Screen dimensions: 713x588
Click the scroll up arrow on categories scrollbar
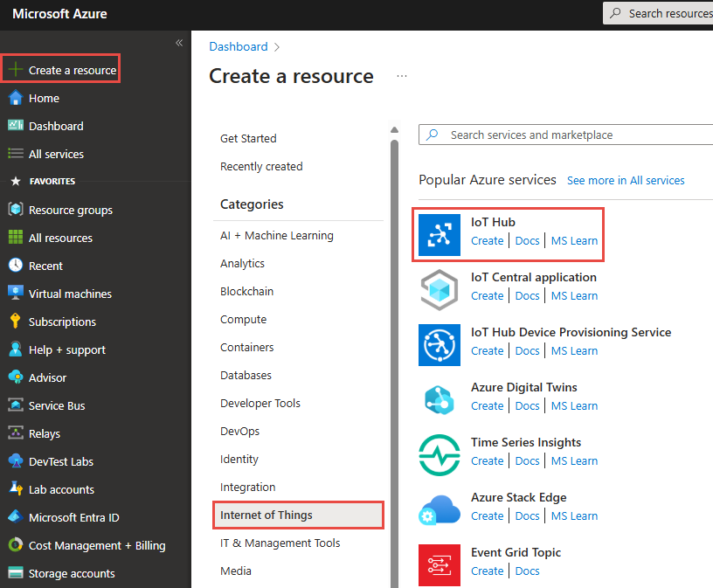coord(394,130)
